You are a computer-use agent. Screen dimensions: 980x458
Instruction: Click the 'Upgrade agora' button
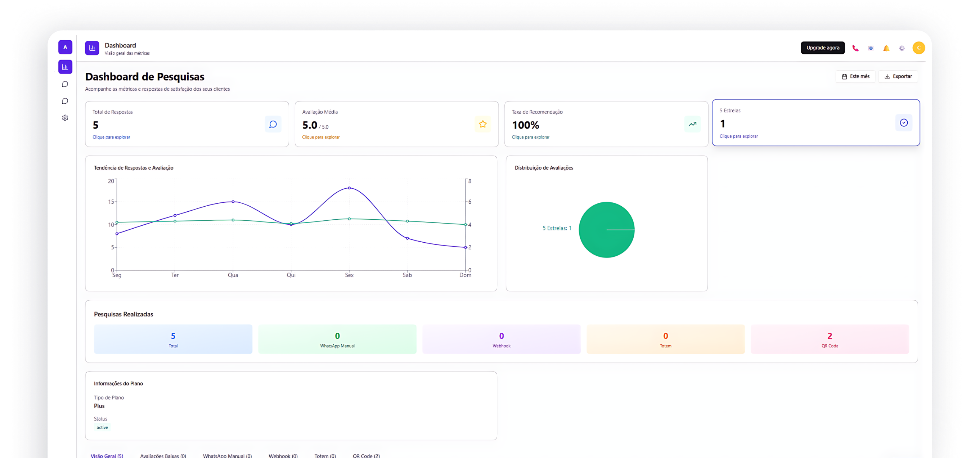823,48
